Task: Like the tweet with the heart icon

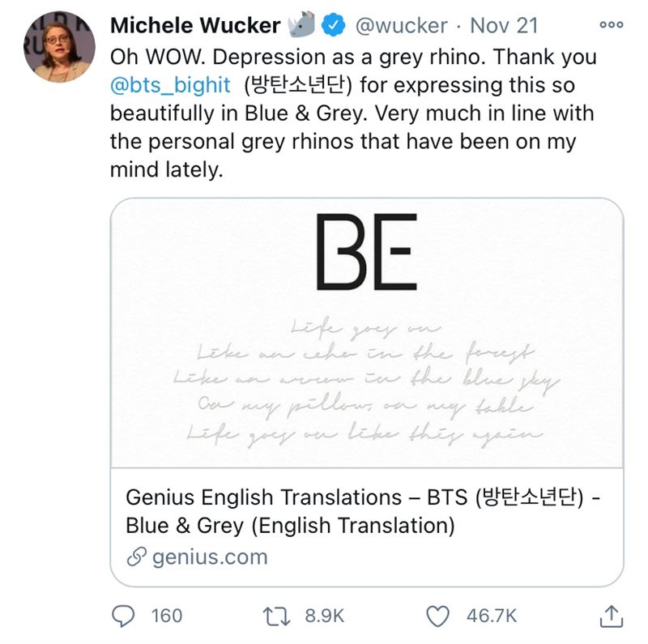Action: [437, 616]
